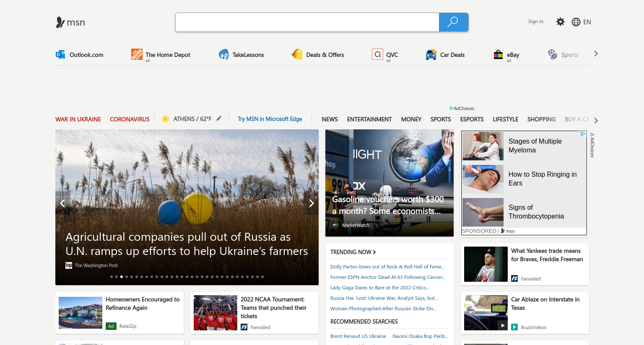Open ATHENS / 62°F weather
Image resolution: width=644 pixels, height=345 pixels.
[x=192, y=119]
